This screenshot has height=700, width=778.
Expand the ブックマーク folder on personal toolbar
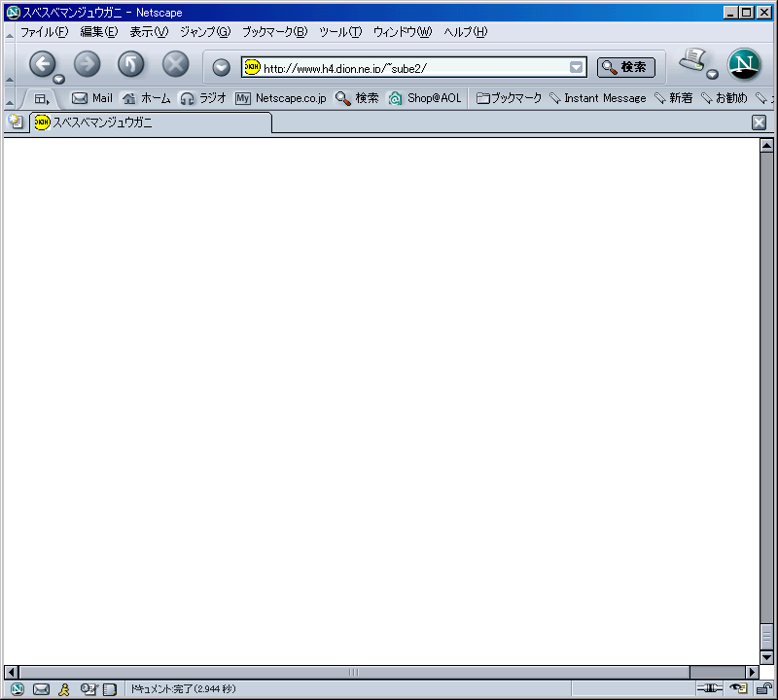pyautogui.click(x=509, y=98)
